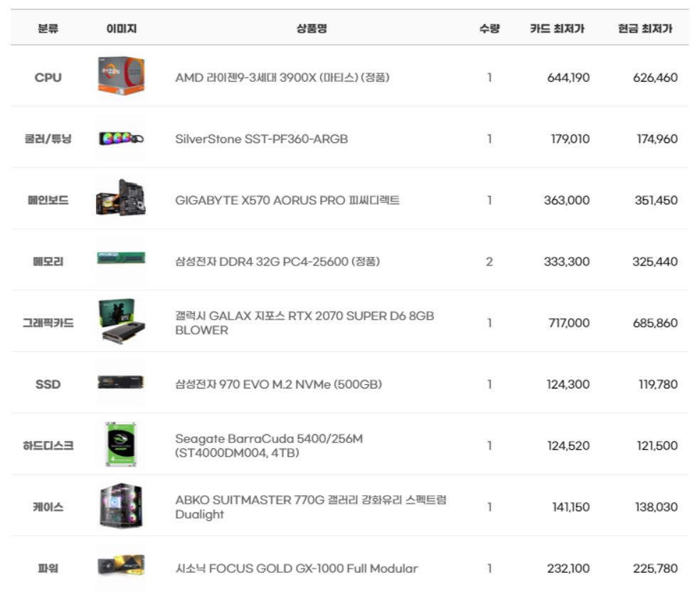The height and width of the screenshot is (592, 700).
Task: Click the SilverStone SST-PF360-ARGB product name
Action: [262, 139]
